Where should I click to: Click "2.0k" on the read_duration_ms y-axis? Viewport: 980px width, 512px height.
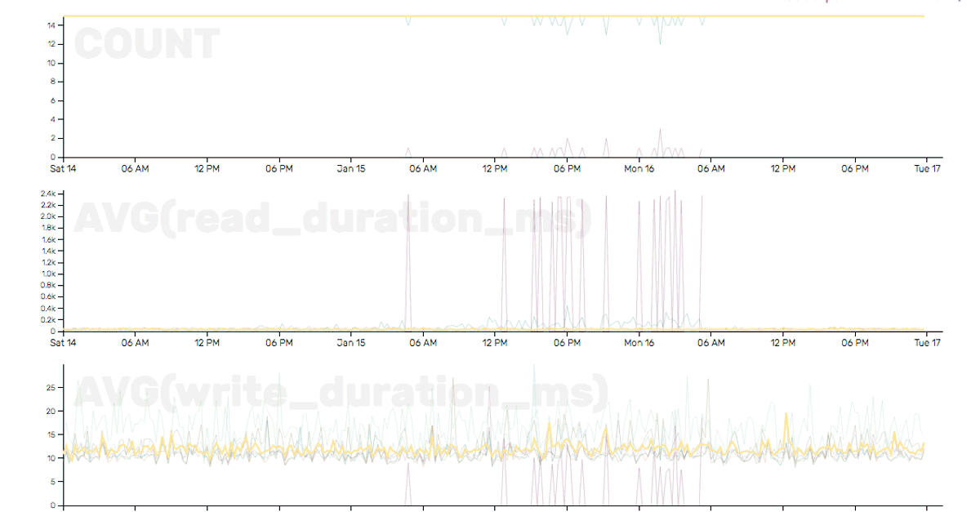(x=48, y=216)
